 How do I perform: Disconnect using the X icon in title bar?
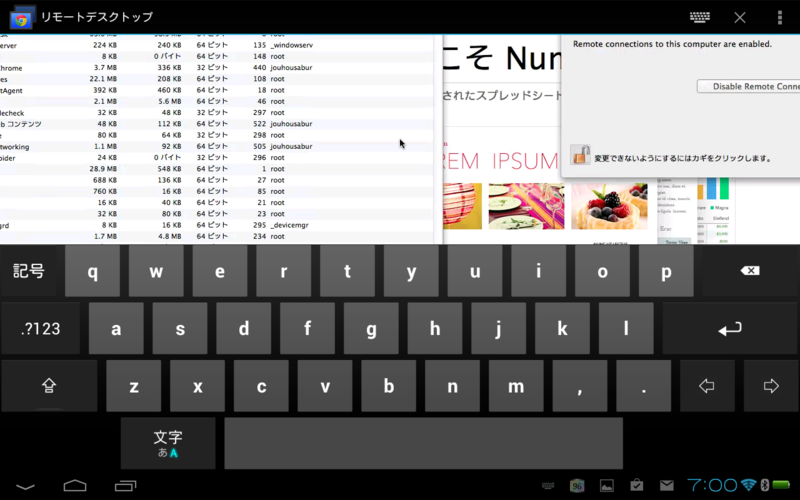(x=740, y=18)
